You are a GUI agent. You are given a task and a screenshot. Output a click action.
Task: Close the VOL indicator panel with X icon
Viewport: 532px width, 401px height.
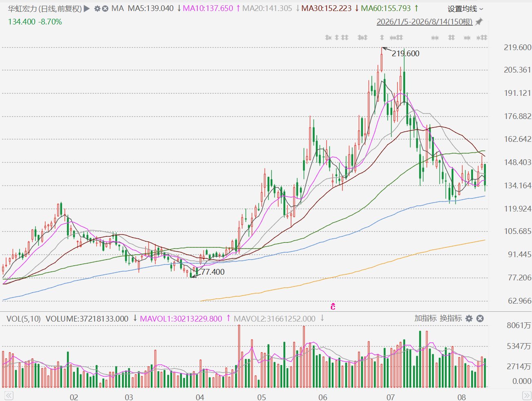click(x=480, y=319)
